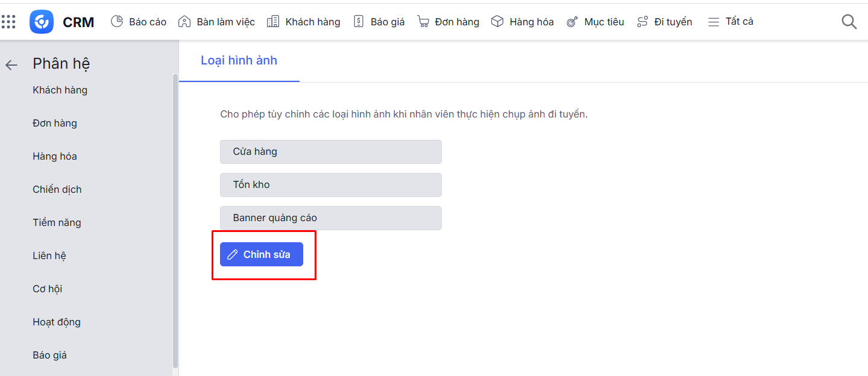Screen dimensions: 868x376
Task: Open Cơ hội in the sidebar
Action: pyautogui.click(x=48, y=289)
